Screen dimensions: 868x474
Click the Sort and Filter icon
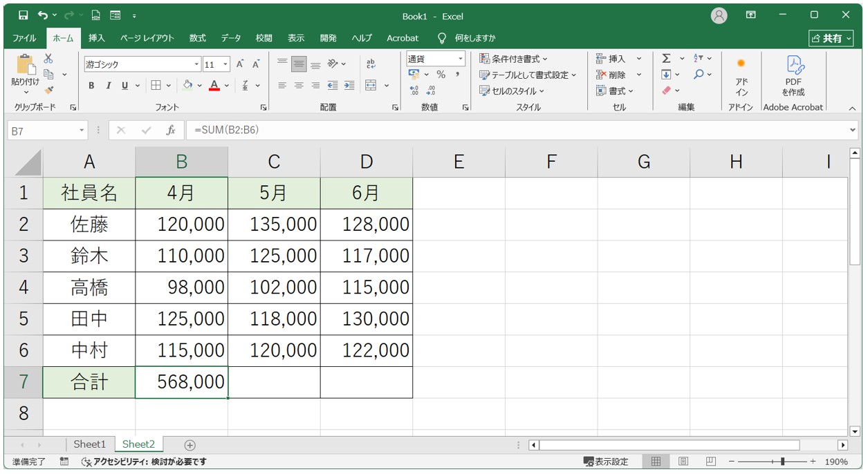point(699,59)
